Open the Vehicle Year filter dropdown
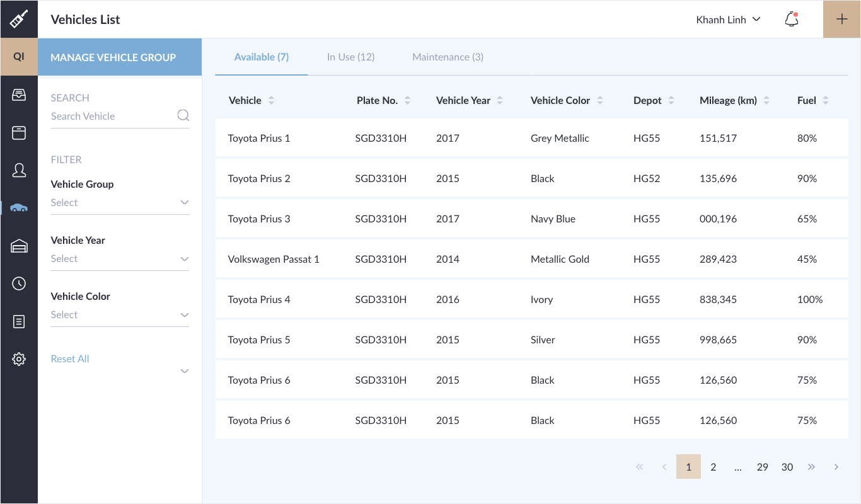This screenshot has width=861, height=504. [x=120, y=258]
